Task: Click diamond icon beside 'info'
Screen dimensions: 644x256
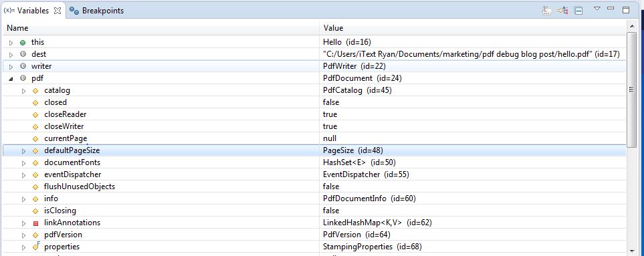Action: 35,199
